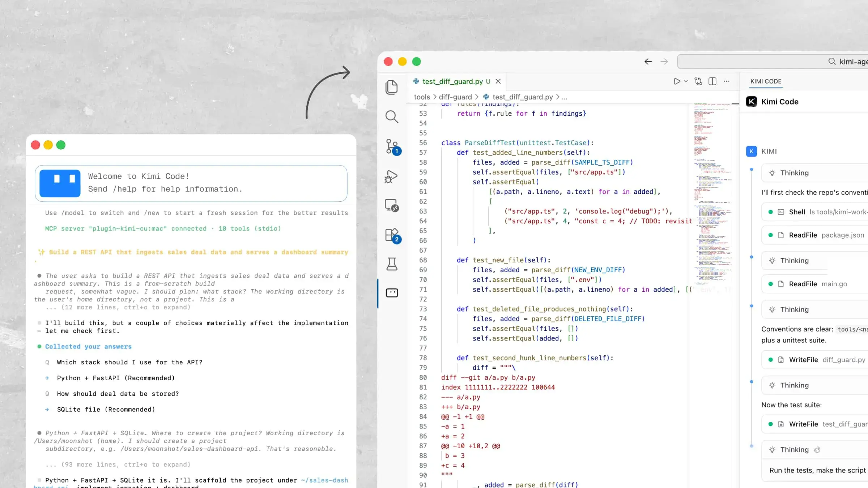Image resolution: width=868 pixels, height=488 pixels.
Task: Click the breadcrumb ellipsis segment
Action: click(x=565, y=97)
